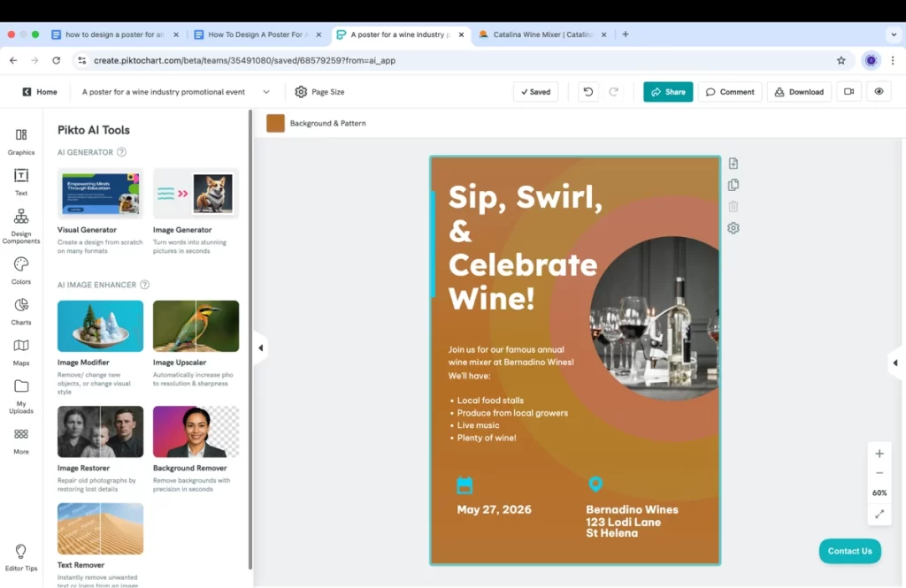This screenshot has width=906, height=588.
Task: Add a new page using the add-page icon
Action: (733, 163)
